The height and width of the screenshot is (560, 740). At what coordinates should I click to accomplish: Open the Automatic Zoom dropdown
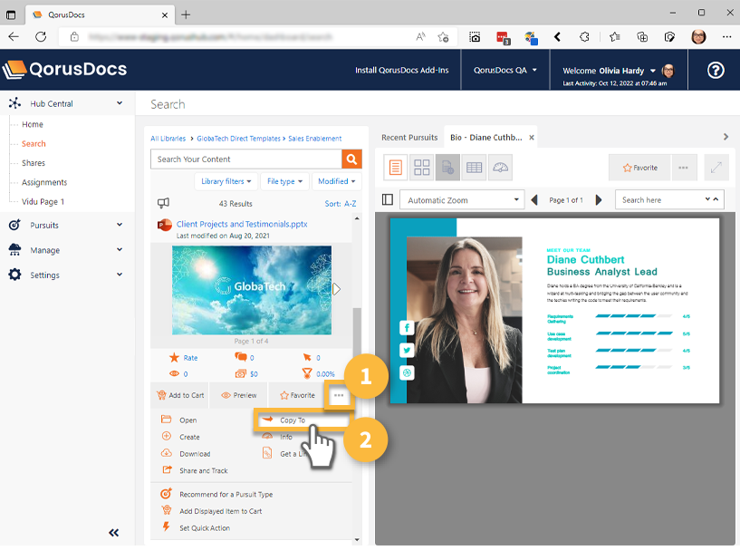pyautogui.click(x=463, y=199)
